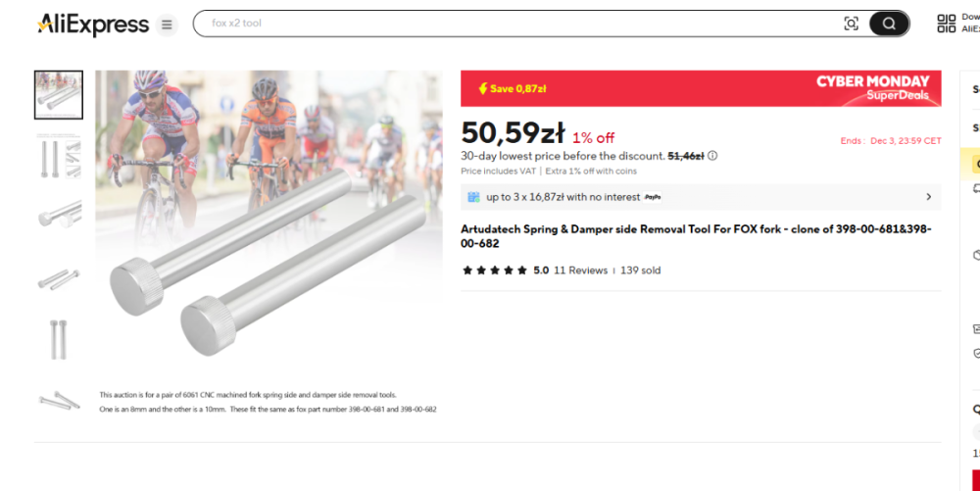The width and height of the screenshot is (980, 491).
Task: Click the QR code download app icon
Action: (946, 24)
